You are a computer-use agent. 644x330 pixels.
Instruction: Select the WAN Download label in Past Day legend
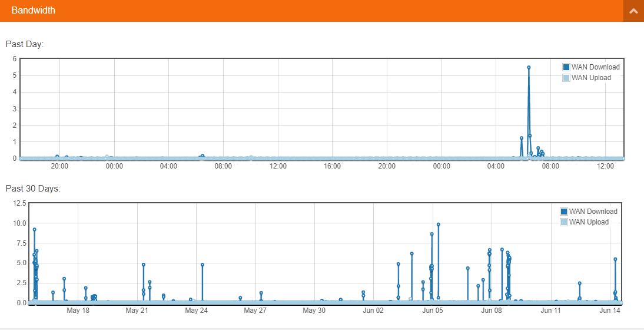596,67
